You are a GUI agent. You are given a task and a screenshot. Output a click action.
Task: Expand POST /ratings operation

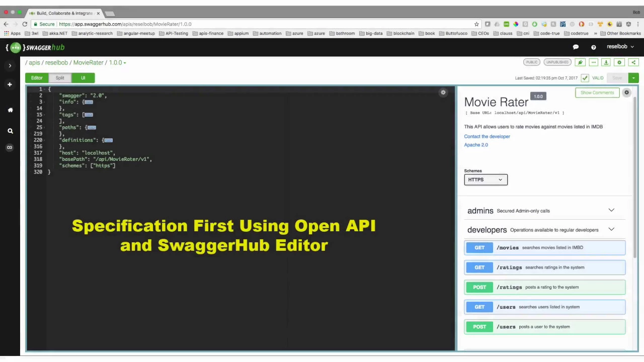545,287
